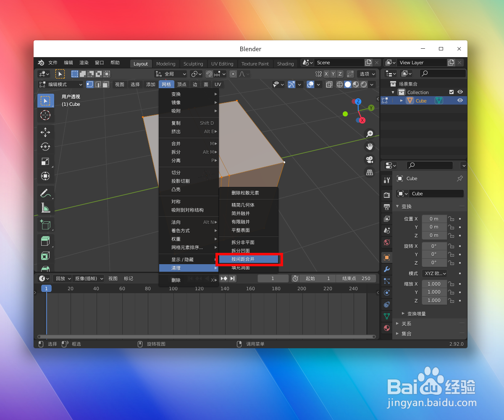Switch perspective/orthographic grid icon

point(370,172)
